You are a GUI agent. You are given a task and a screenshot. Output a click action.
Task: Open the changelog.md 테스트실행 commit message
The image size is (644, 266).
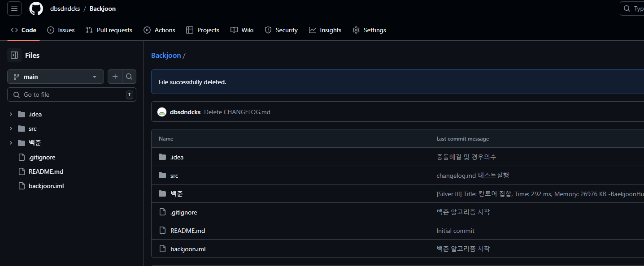click(473, 176)
